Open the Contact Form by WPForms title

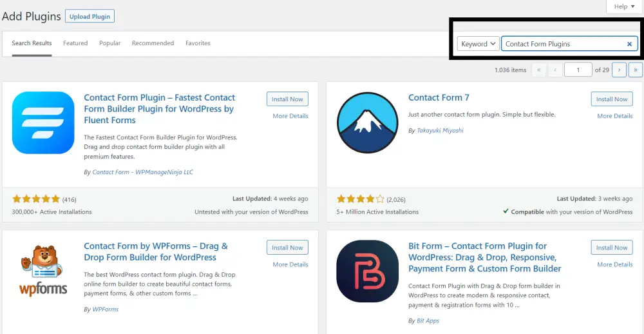[x=156, y=251]
